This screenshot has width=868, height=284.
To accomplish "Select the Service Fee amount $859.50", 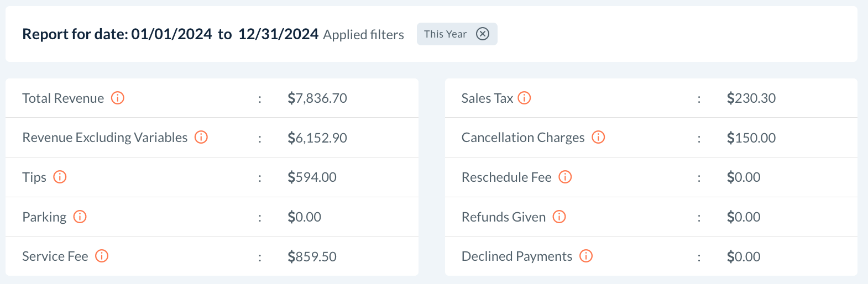I will point(312,256).
